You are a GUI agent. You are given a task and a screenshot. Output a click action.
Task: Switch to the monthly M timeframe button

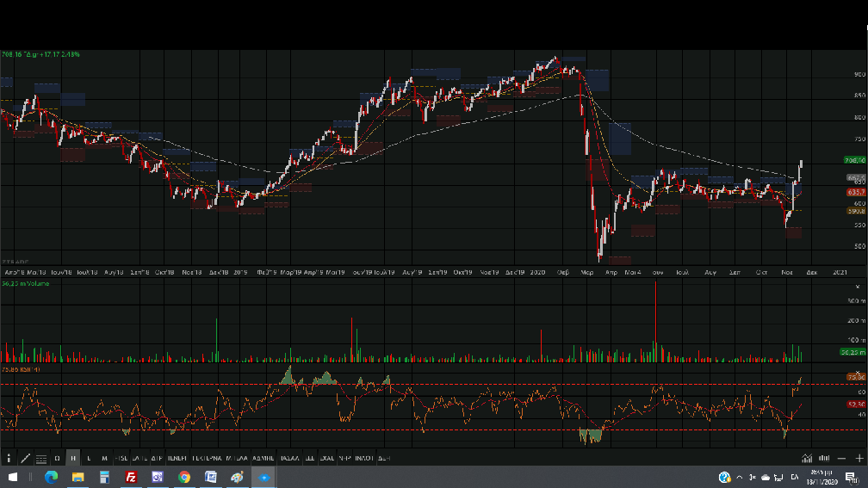pos(104,458)
